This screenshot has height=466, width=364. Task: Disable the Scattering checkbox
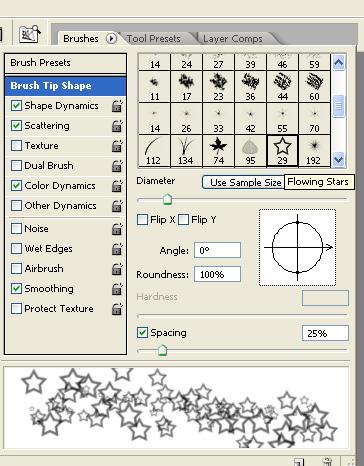point(16,126)
